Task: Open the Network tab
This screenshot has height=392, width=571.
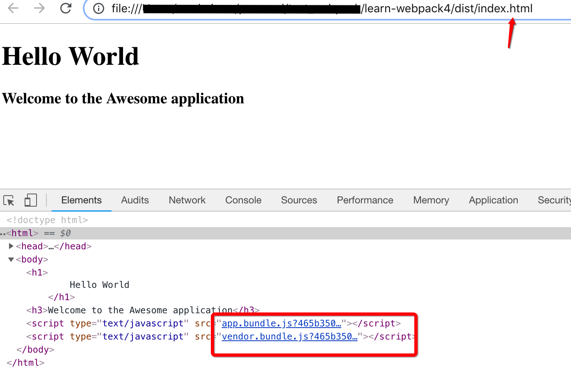Action: (x=187, y=200)
